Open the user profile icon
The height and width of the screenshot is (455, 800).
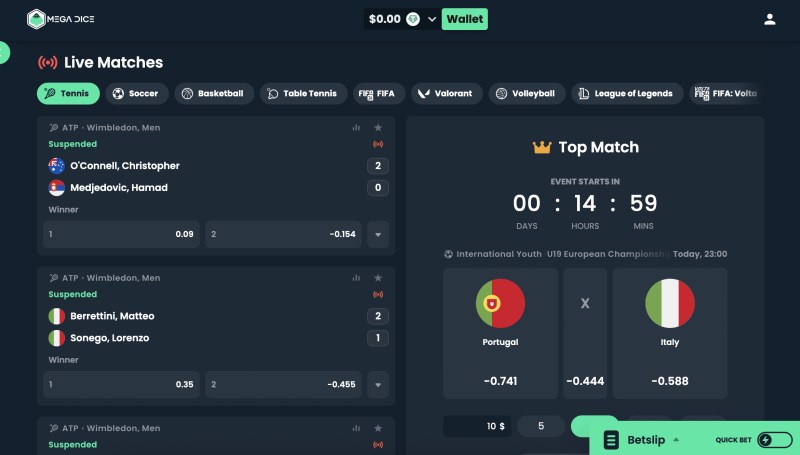pos(769,19)
